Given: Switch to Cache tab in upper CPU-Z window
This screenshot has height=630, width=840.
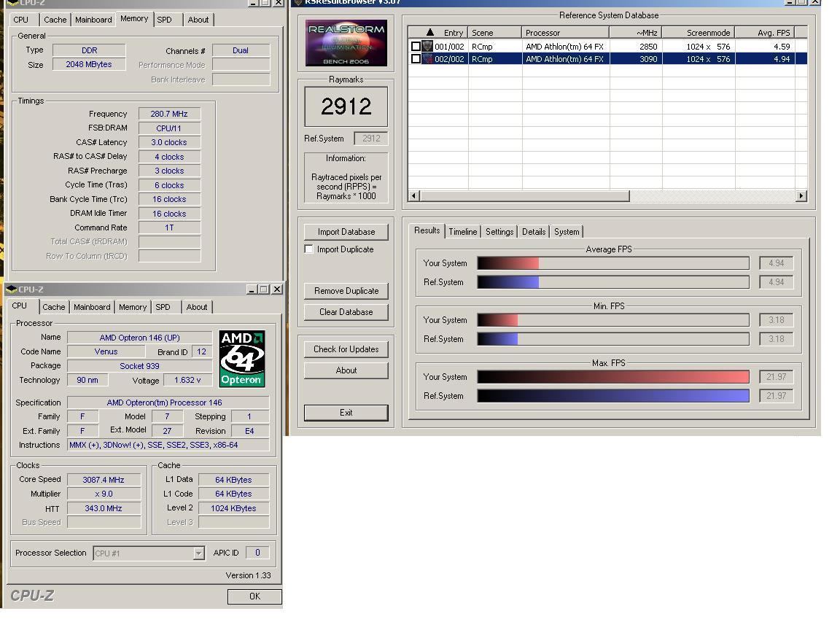Looking at the screenshot, I should pos(55,20).
